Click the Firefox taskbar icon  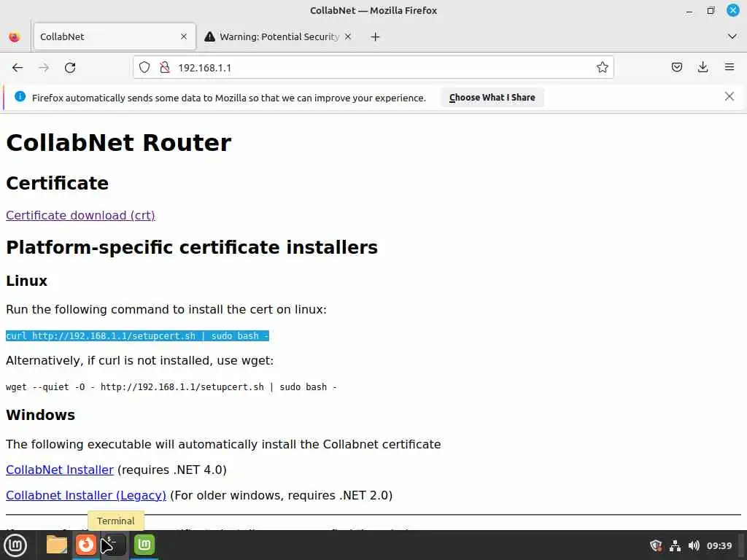[x=86, y=545]
